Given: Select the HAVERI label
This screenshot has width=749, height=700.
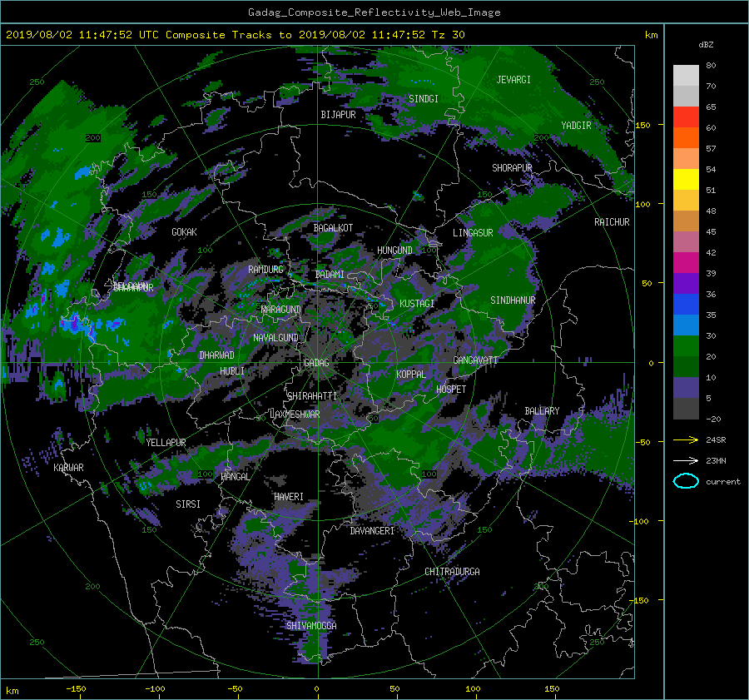Looking at the screenshot, I should tap(289, 497).
